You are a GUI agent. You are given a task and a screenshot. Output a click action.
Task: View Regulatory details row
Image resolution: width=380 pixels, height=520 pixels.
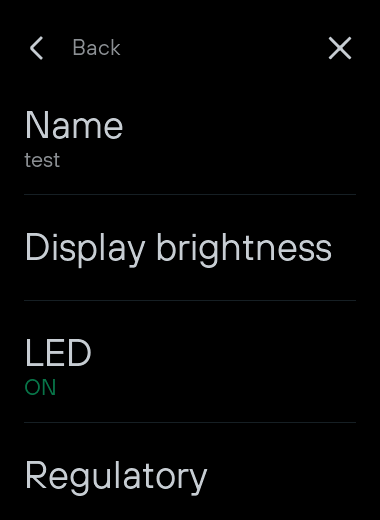[x=190, y=471]
